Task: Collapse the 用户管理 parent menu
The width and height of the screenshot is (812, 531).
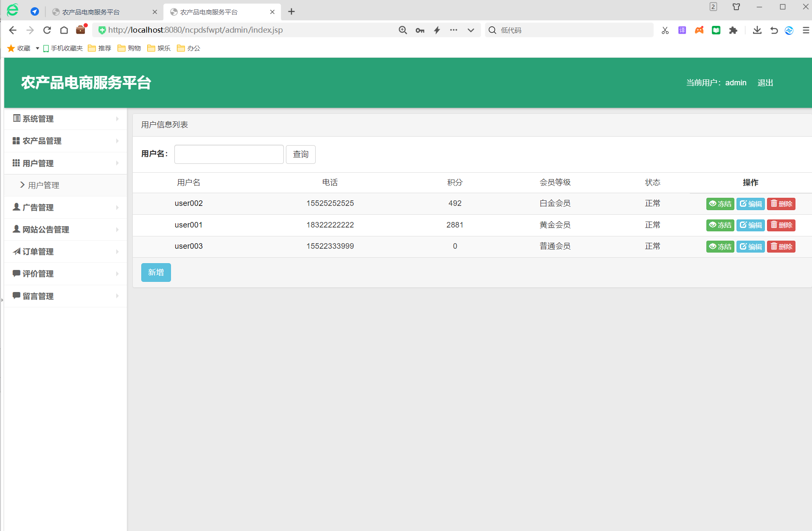Action: tap(66, 163)
